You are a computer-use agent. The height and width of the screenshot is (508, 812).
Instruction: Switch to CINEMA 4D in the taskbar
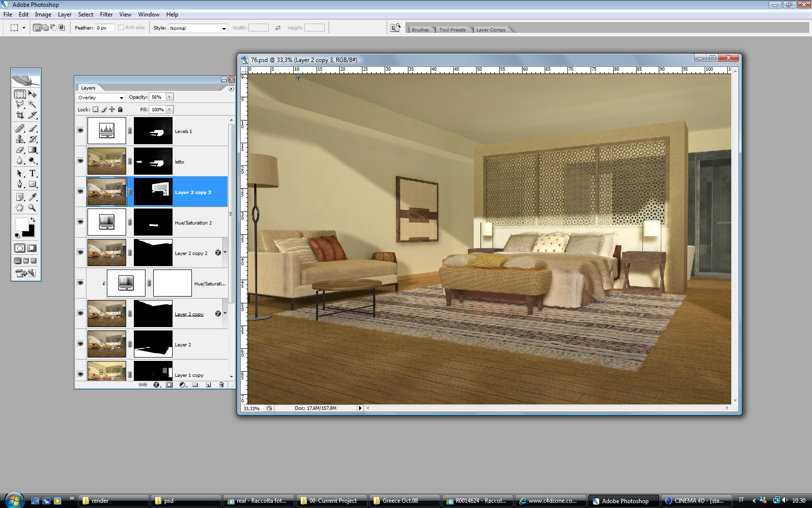pyautogui.click(x=695, y=501)
